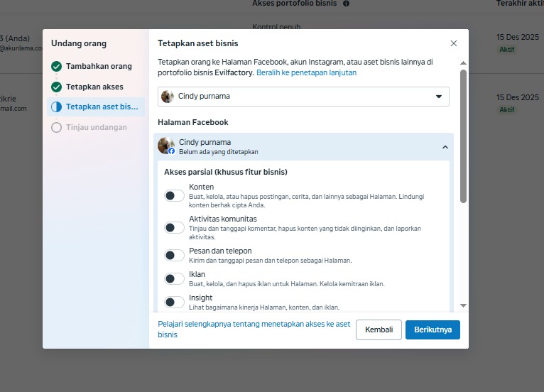
Task: Select the Tambahkan orang step
Action: pyautogui.click(x=99, y=67)
